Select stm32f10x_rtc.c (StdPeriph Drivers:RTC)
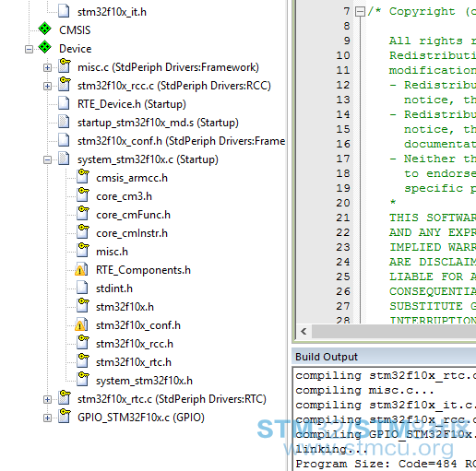This screenshot has width=476, height=471. pos(172,399)
